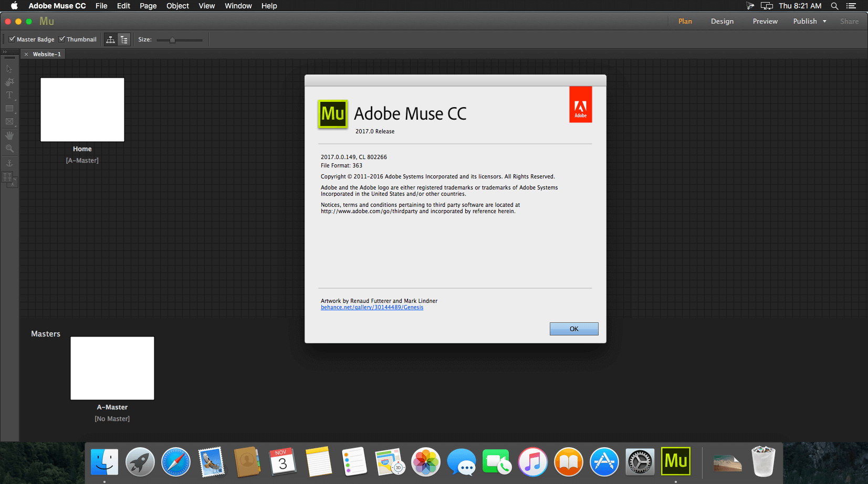Open FaceTime from the dock
The width and height of the screenshot is (868, 484).
click(497, 462)
